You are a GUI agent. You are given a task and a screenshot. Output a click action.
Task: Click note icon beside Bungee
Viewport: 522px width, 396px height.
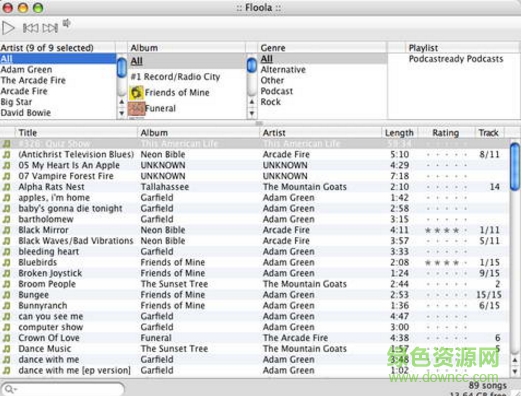[6, 295]
